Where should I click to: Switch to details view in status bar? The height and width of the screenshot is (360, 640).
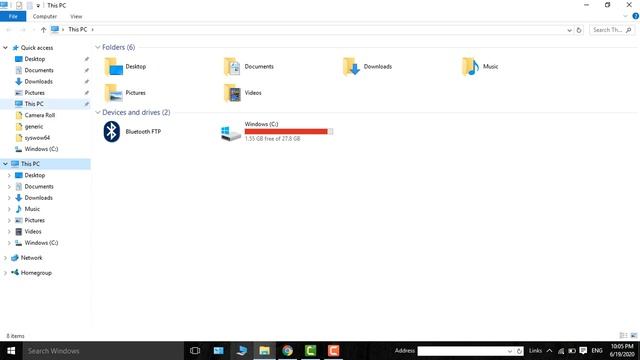623,336
